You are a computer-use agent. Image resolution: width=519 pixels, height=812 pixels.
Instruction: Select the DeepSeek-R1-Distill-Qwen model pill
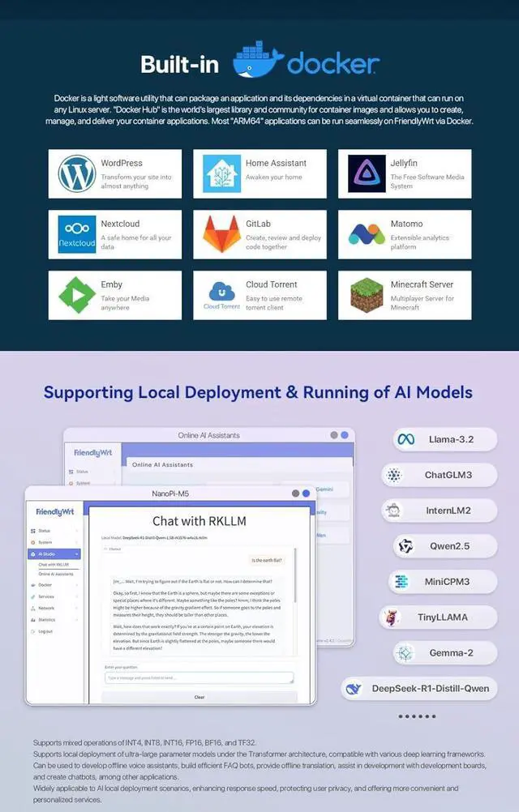[x=418, y=689]
